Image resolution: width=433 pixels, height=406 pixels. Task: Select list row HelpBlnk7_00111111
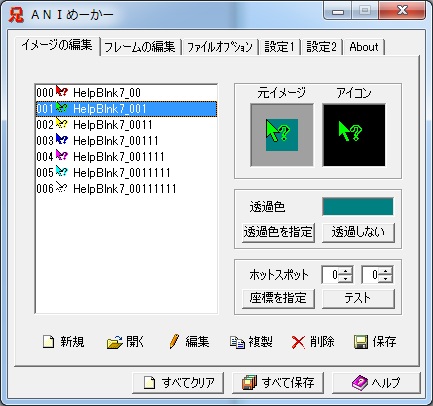point(126,189)
